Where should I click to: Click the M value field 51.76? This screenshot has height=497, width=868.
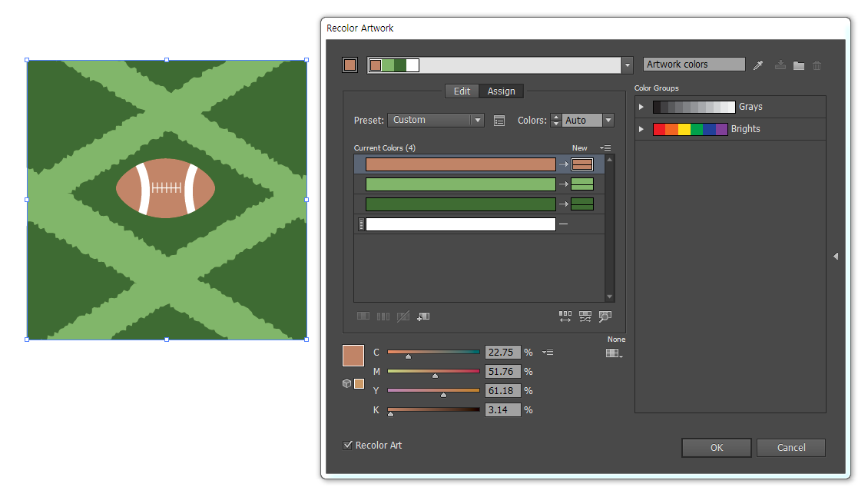pyautogui.click(x=502, y=371)
